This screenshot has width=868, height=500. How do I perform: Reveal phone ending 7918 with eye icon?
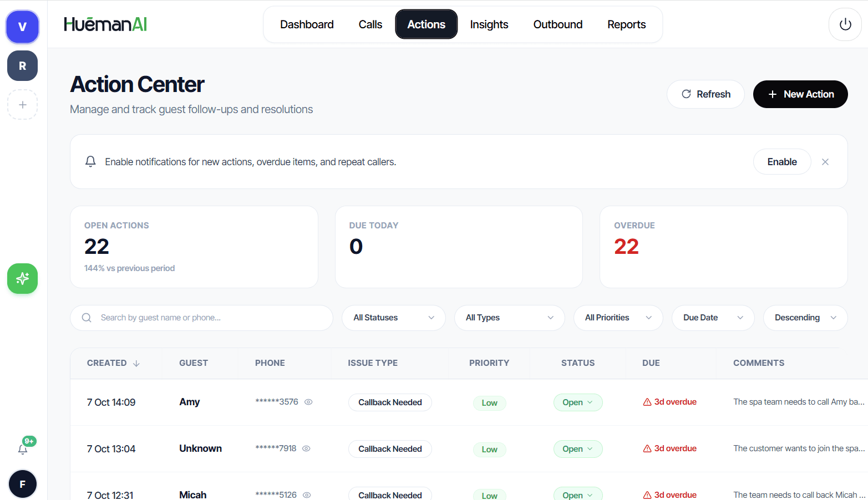[x=306, y=448]
